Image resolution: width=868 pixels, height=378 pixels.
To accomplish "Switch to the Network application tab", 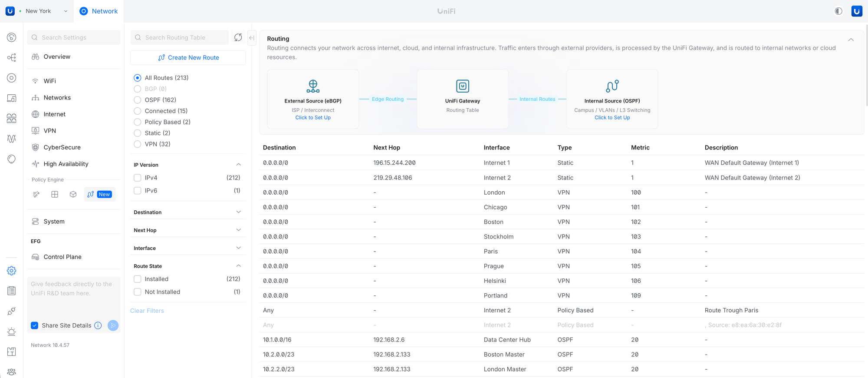I will click(99, 11).
